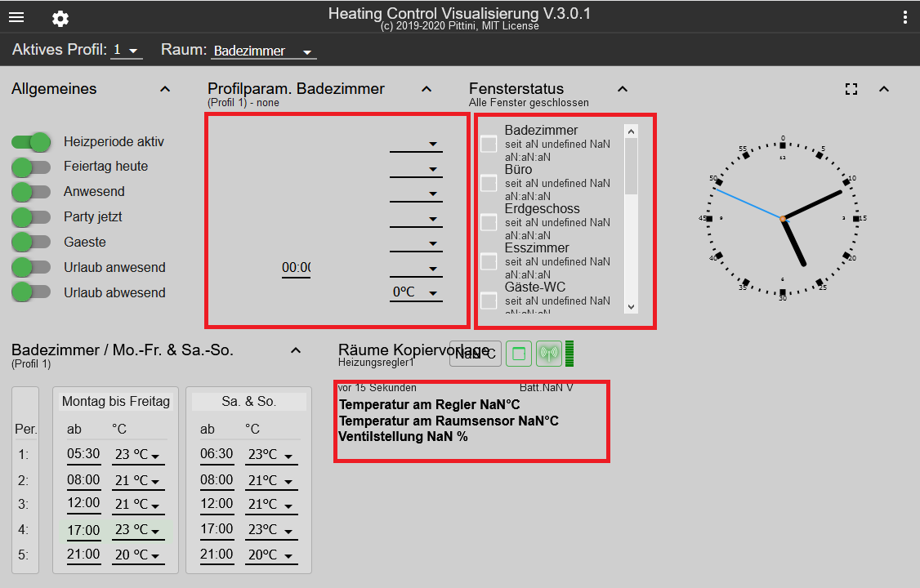Open the Aktives Profil dropdown
920x588 pixels.
(x=127, y=51)
